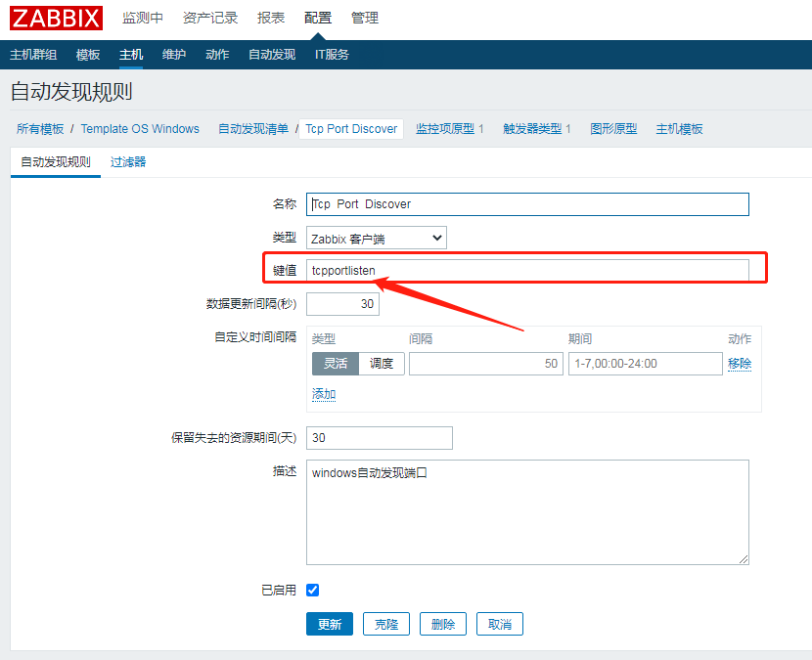The width and height of the screenshot is (812, 660).
Task: Open the 监测中 top menu
Action: click(143, 18)
